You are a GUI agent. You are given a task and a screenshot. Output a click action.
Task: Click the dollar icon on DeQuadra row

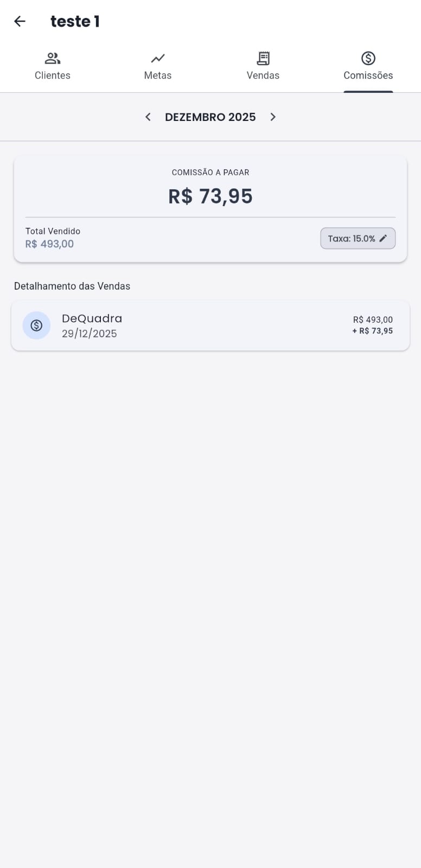[x=36, y=325]
